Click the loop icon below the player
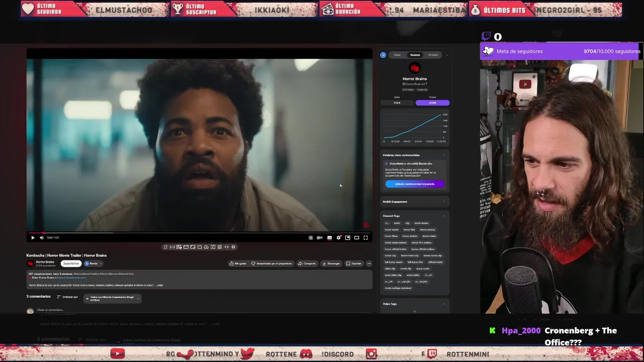Viewport: 644px width, 362px height. click(166, 247)
